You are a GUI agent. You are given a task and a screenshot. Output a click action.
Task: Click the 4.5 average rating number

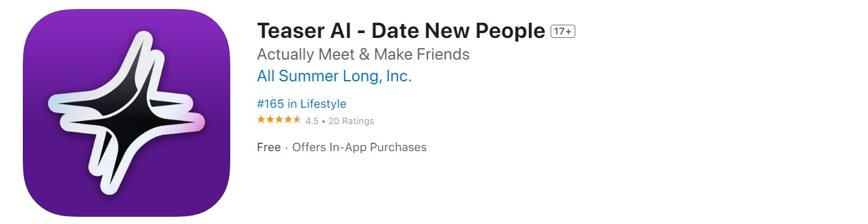[x=312, y=121]
